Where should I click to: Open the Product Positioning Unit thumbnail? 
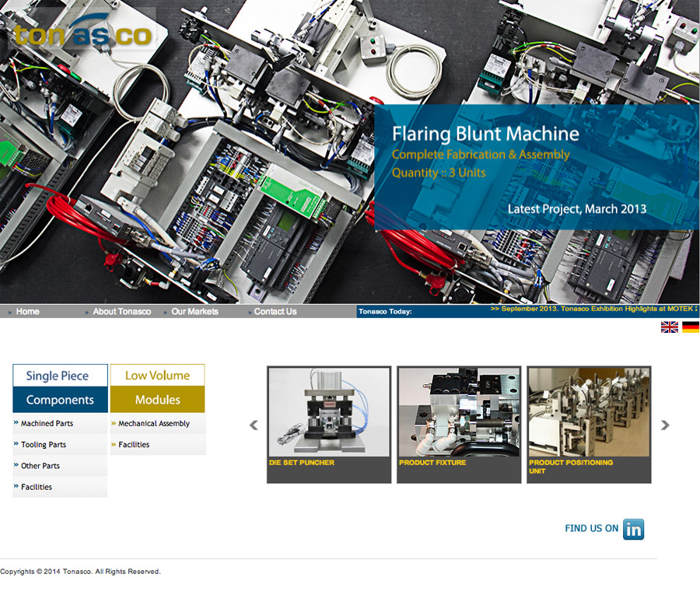[589, 412]
